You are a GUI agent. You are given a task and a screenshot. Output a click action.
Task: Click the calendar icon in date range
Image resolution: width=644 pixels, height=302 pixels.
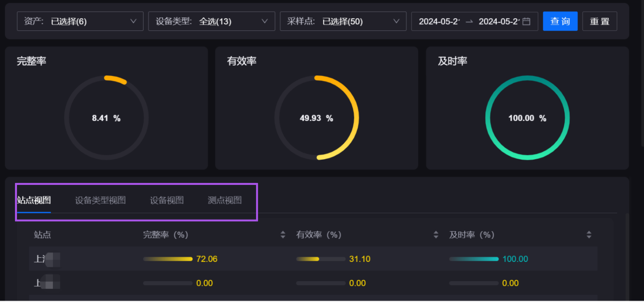coord(526,22)
